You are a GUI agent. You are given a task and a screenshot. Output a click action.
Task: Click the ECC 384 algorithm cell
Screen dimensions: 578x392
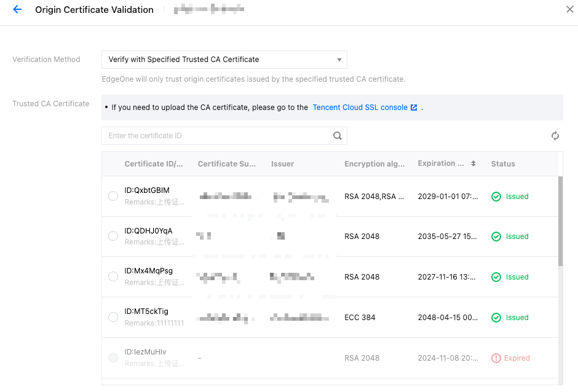360,318
